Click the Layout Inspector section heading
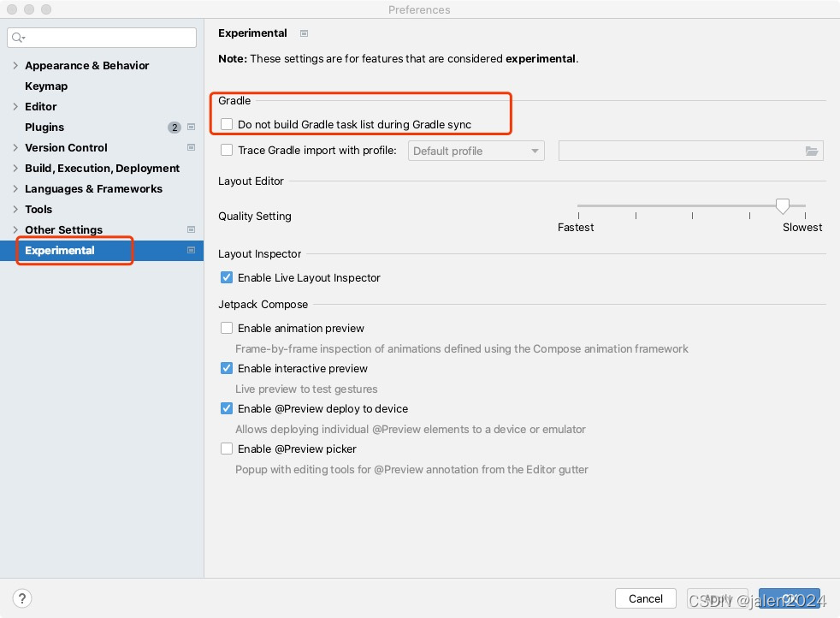The width and height of the screenshot is (840, 618). click(260, 254)
